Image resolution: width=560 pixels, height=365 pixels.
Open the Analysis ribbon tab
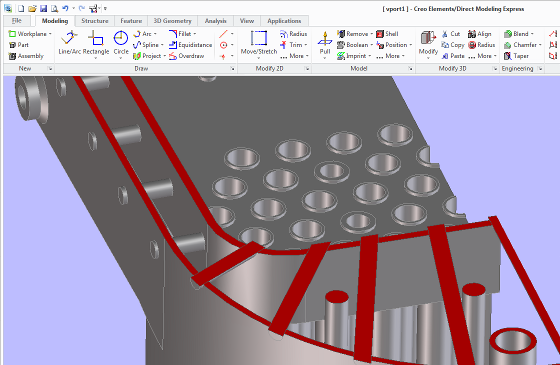pos(215,21)
